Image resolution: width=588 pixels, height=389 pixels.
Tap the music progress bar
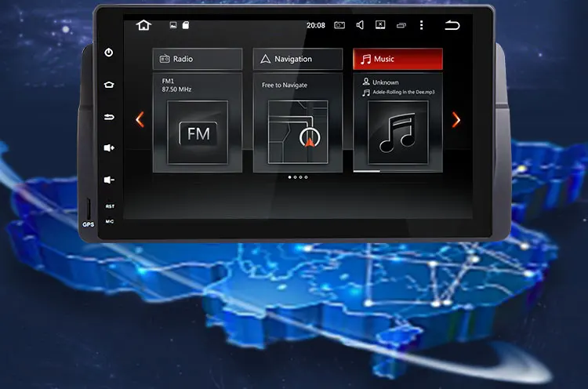(397, 171)
